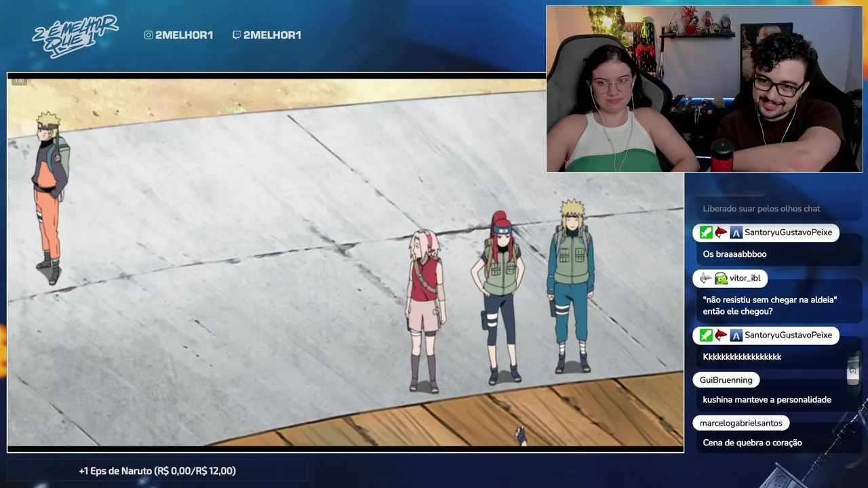Screen dimensions: 868x488
Task: Click the Instagram icon beside 2MELHOR1
Action: pos(149,35)
